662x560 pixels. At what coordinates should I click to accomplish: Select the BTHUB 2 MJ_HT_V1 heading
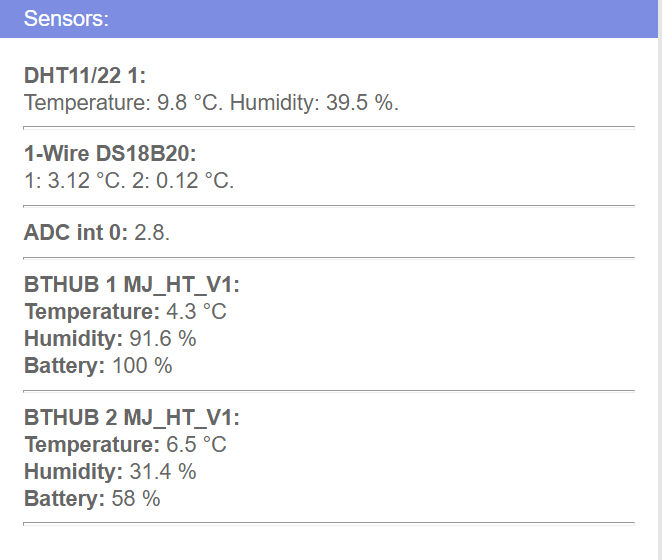132,418
